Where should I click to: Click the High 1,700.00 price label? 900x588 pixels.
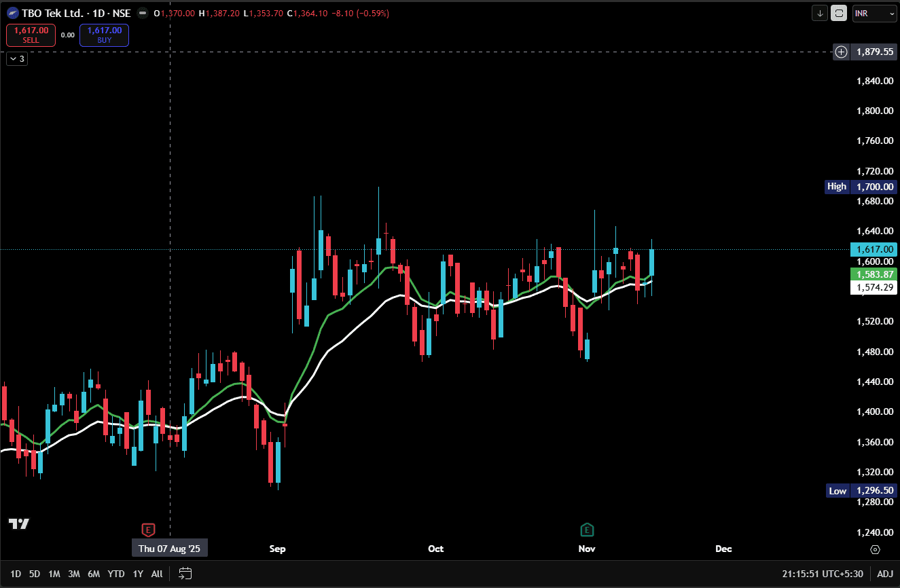pos(861,186)
